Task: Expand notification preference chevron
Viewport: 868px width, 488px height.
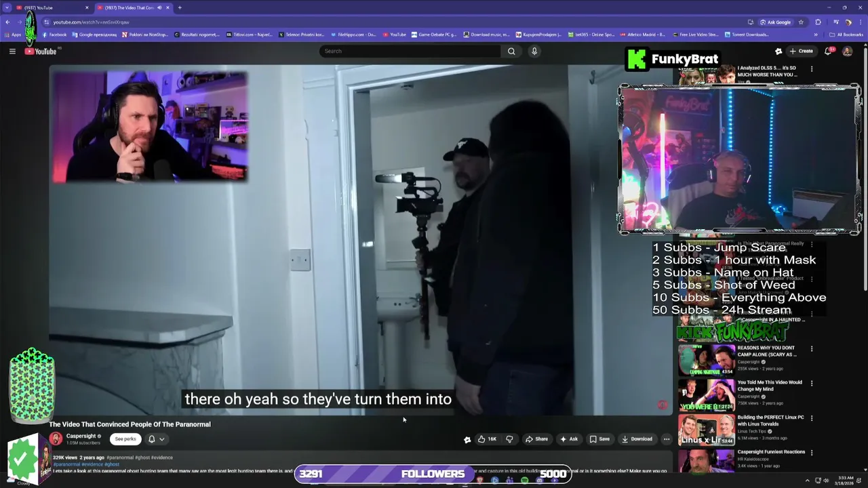Action: [161, 439]
